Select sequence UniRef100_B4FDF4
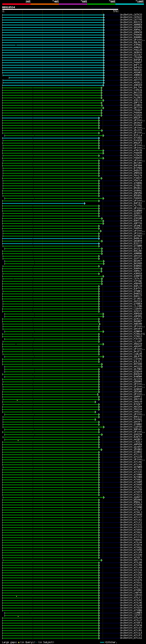 (131, 60)
